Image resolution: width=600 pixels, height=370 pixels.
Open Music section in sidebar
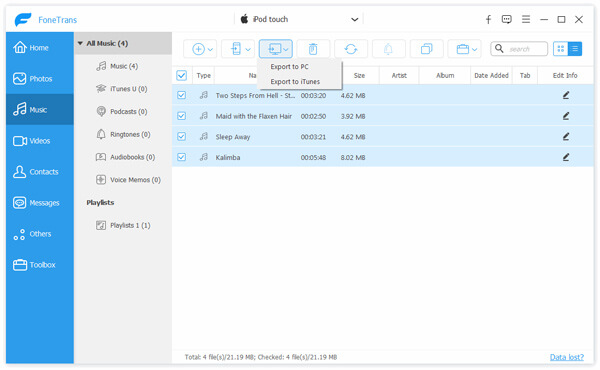tap(40, 110)
